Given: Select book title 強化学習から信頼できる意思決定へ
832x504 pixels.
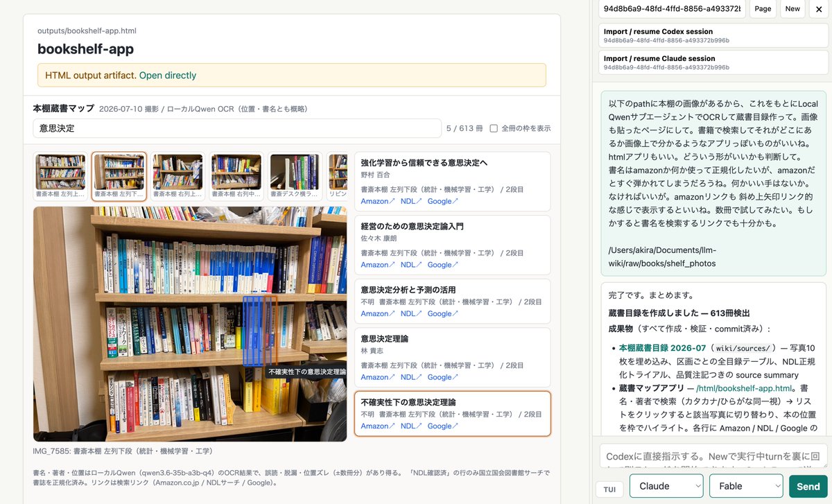Looking at the screenshot, I should tap(424, 163).
